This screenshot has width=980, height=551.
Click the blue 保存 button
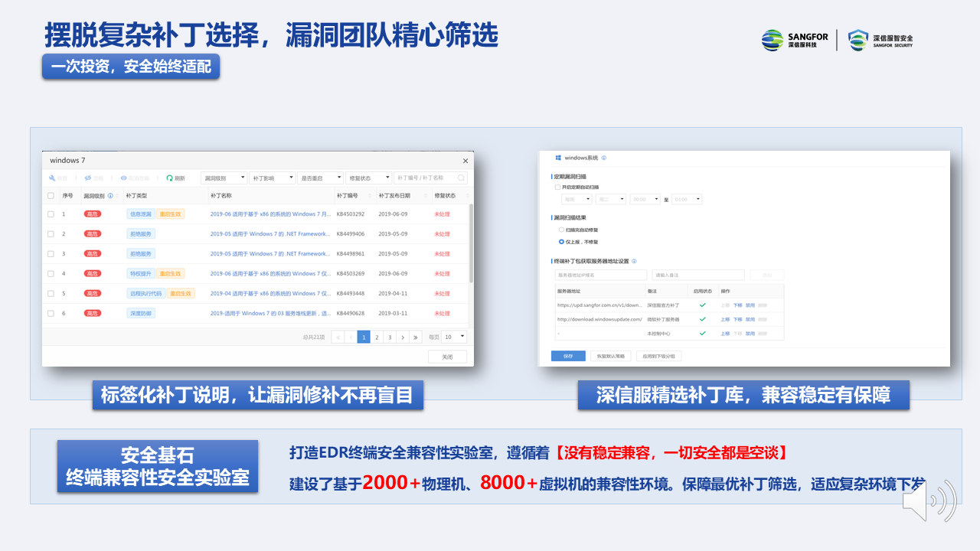pyautogui.click(x=568, y=356)
